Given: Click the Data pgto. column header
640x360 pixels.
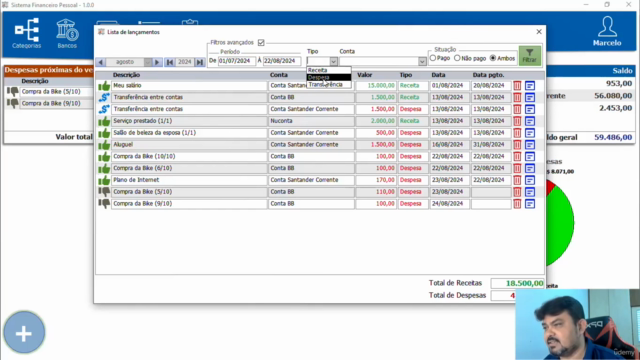Looking at the screenshot, I should point(489,75).
